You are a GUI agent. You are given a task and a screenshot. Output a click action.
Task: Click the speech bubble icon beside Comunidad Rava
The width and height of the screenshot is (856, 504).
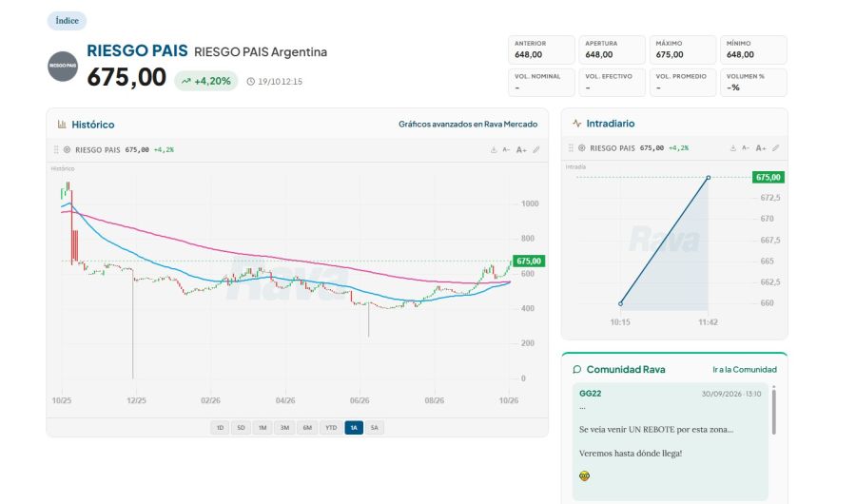[577, 370]
